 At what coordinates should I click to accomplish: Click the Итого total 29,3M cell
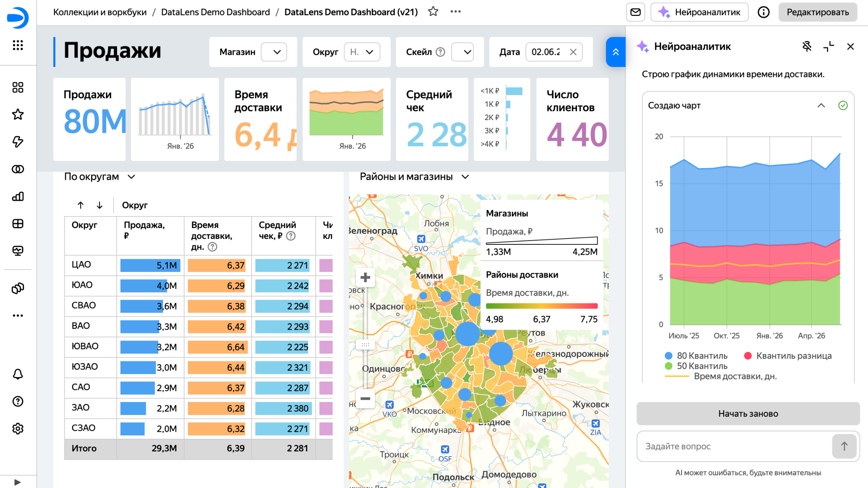pyautogui.click(x=150, y=448)
